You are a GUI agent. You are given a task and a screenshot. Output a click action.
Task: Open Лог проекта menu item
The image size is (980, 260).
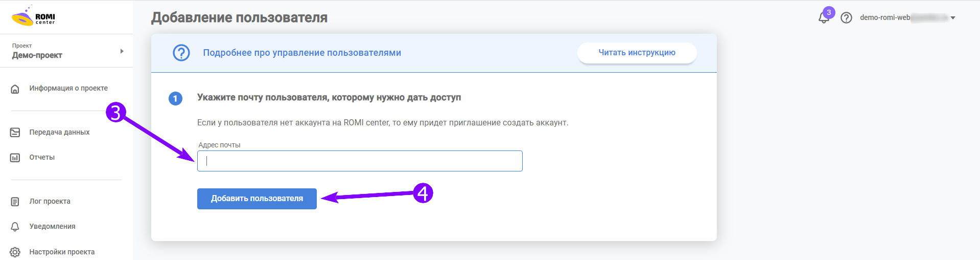[50, 201]
